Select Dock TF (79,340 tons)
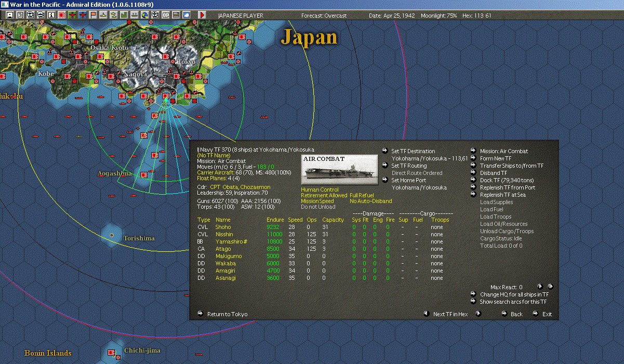Image resolution: width=624 pixels, height=364 pixels. coord(507,180)
